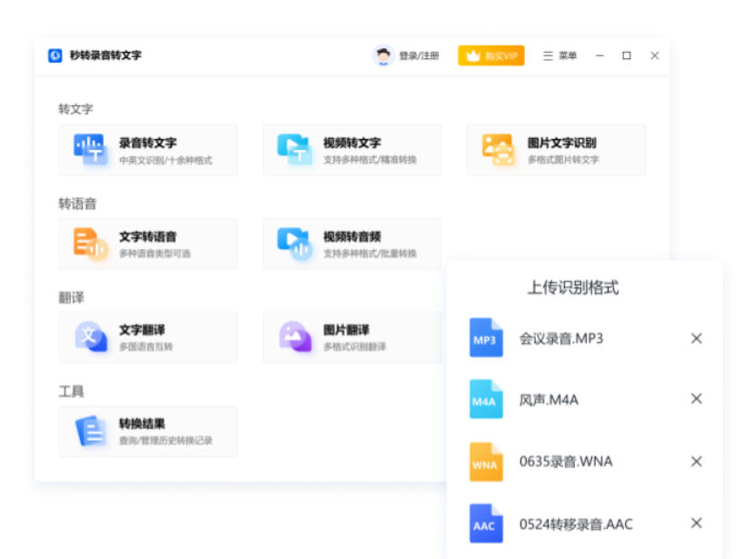Click the user avatar icon
This screenshot has height=559, width=756.
383,55
